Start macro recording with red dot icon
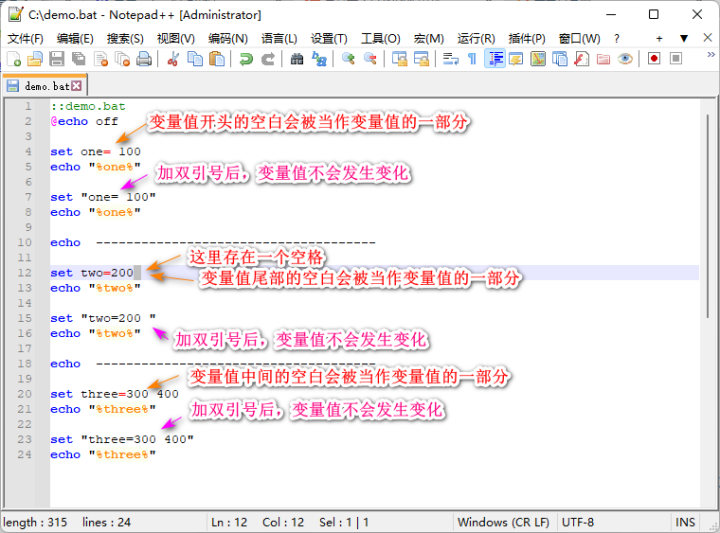Screen dimensions: 720x533 pyautogui.click(x=654, y=59)
